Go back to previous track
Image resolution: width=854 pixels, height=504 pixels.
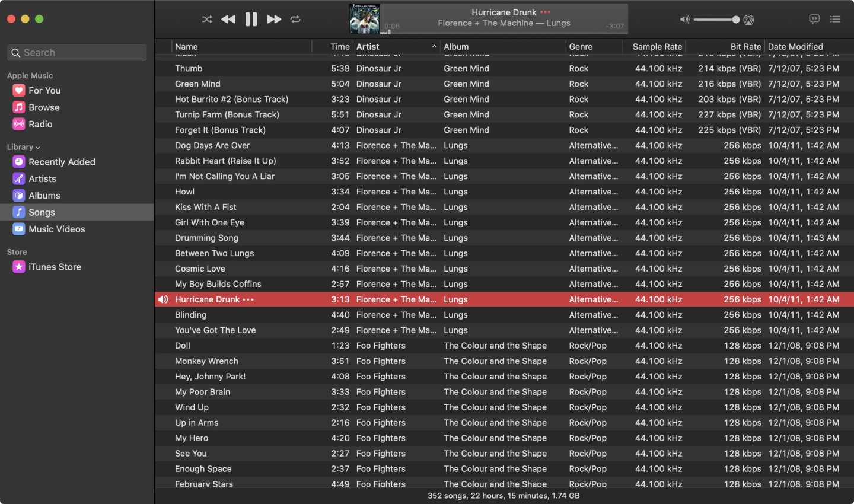point(228,20)
